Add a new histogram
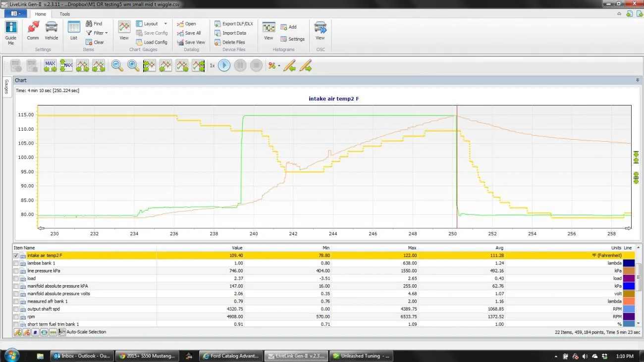644x362 pixels. click(x=288, y=27)
